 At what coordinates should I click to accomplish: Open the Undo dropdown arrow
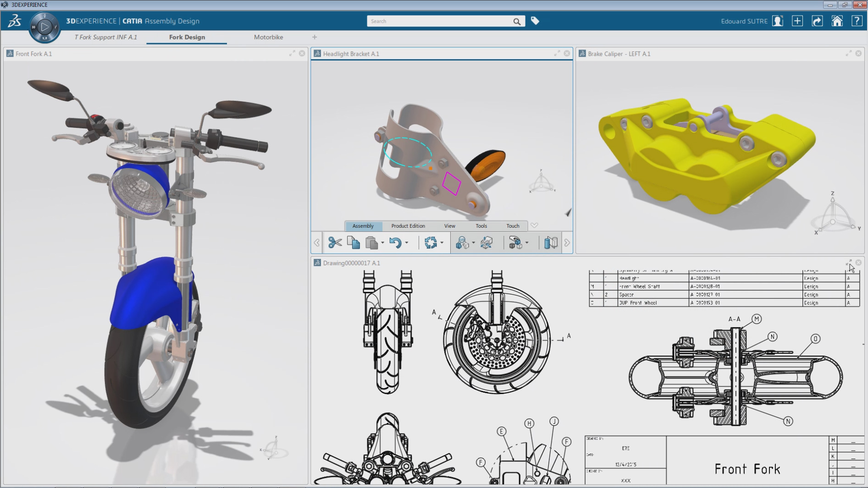406,243
